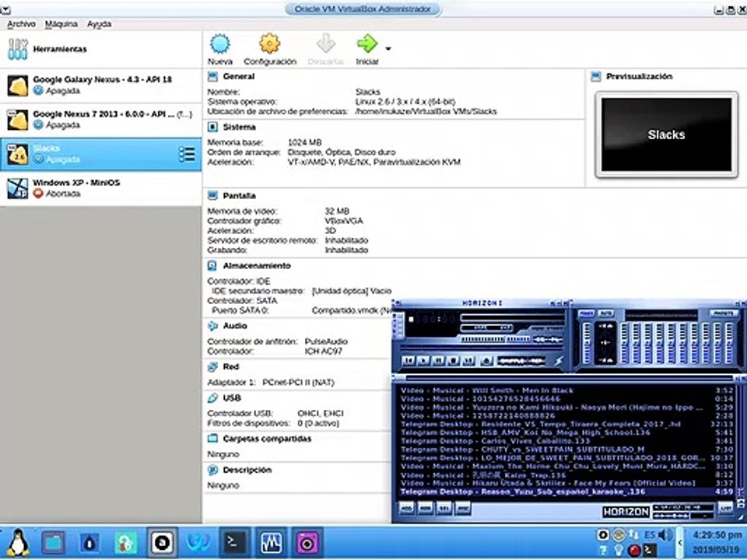Open the Archivo menu

[21, 24]
